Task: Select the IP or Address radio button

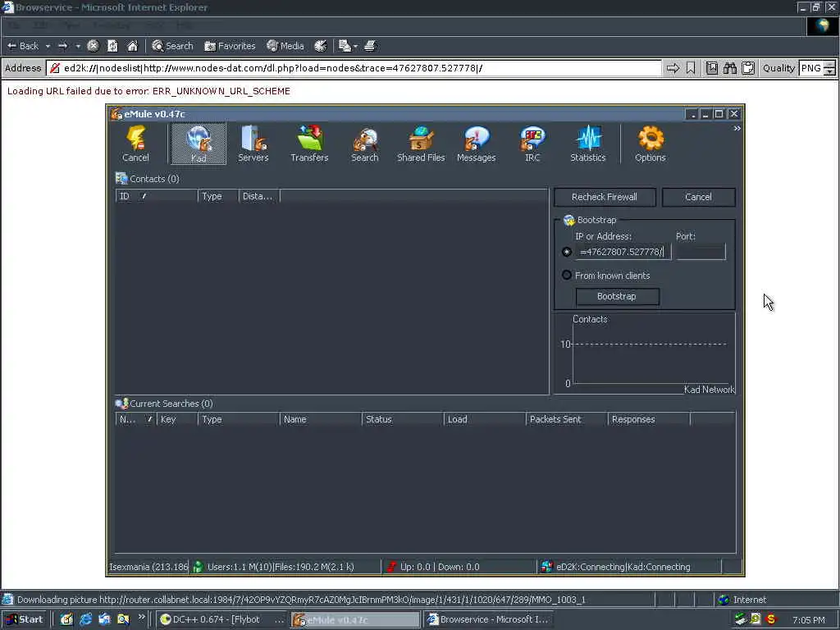Action: [567, 252]
